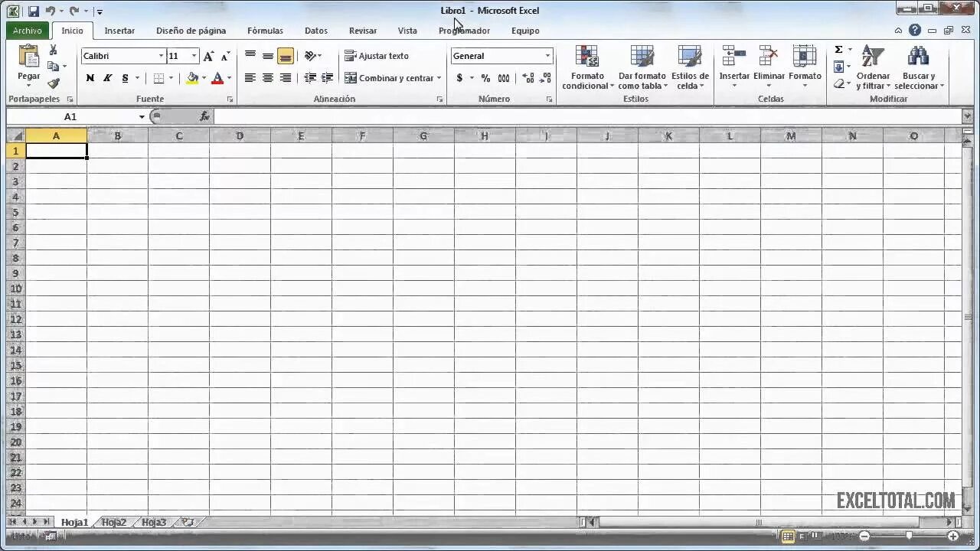
Task: Cut selection with the scissors icon
Action: (53, 50)
